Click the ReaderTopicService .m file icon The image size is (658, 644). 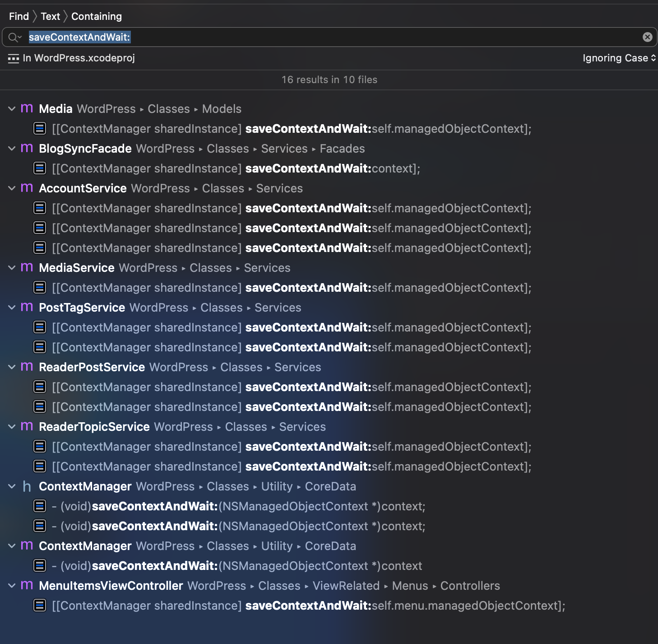coord(27,426)
